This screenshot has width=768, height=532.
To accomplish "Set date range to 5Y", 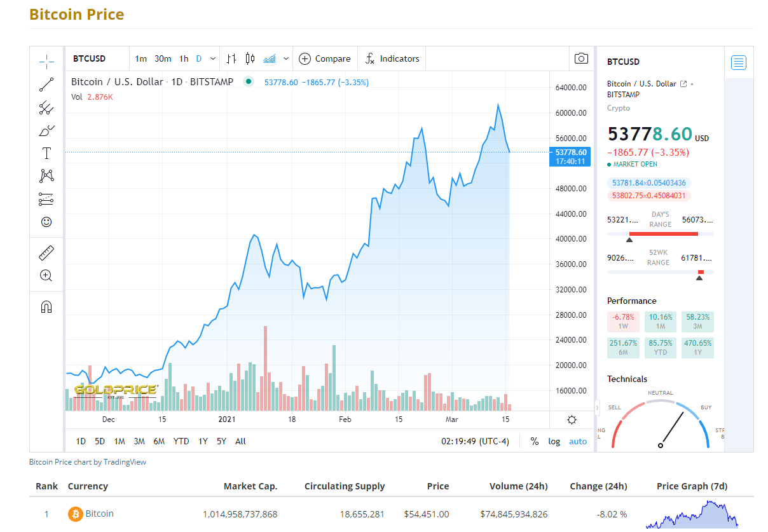I will [221, 441].
